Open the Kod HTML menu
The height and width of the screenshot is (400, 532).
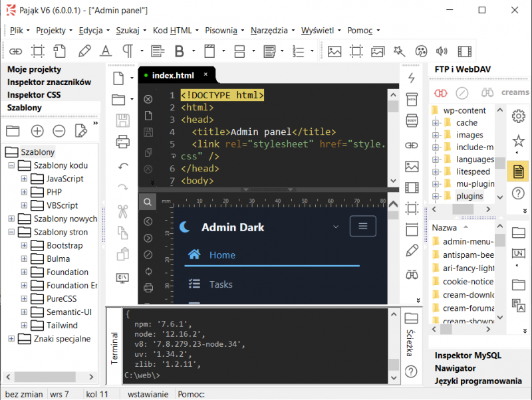176,31
